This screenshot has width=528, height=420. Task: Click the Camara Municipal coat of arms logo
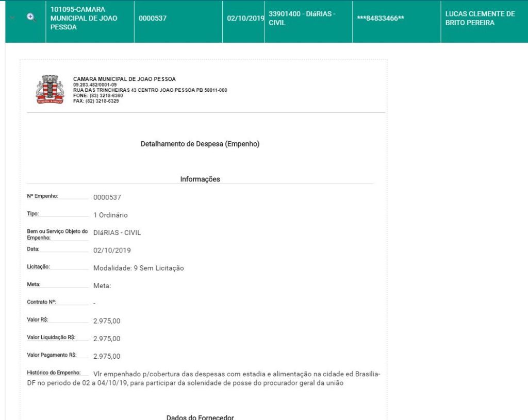(50, 89)
